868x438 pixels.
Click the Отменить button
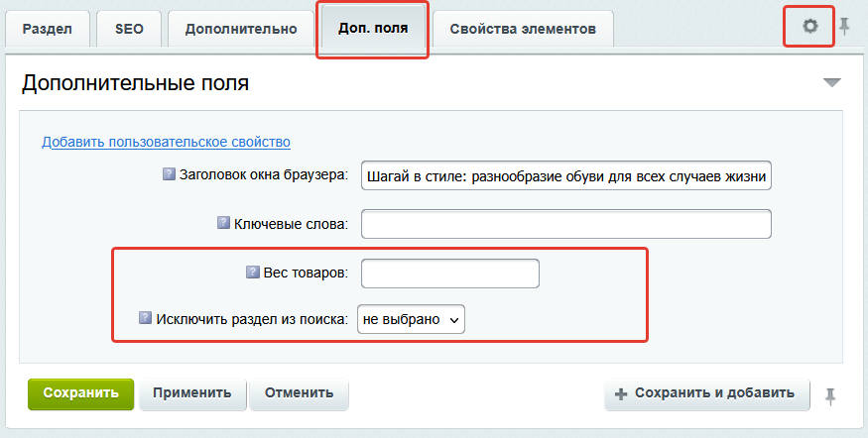click(299, 393)
